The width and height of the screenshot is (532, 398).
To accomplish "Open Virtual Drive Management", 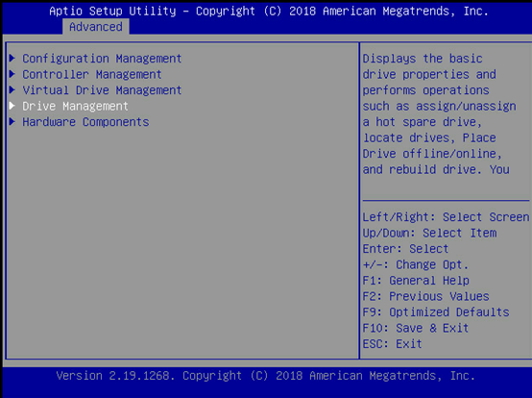I will tap(102, 90).
